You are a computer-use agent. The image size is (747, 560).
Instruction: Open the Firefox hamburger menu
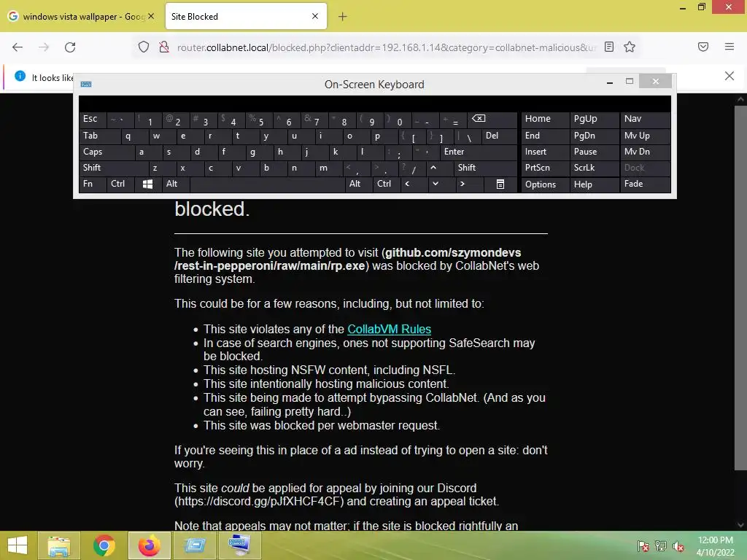pos(729,47)
